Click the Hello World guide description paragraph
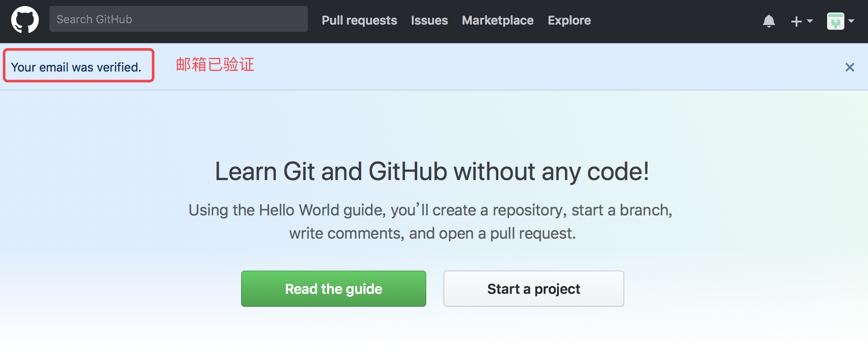This screenshot has height=355, width=868. 431,221
